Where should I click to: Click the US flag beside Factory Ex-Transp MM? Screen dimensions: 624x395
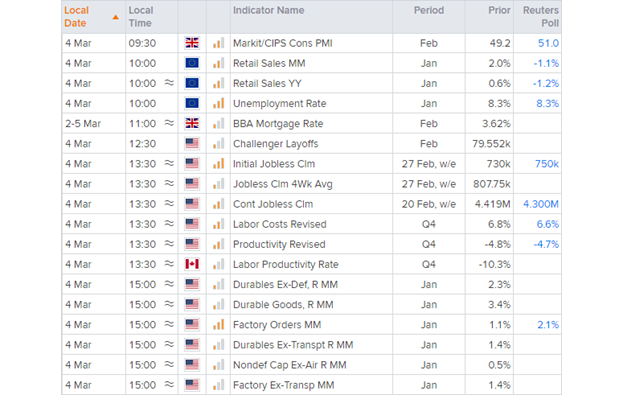tap(192, 385)
